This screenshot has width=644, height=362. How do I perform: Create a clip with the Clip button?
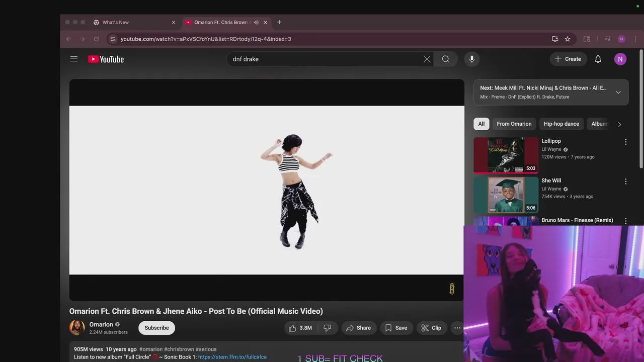[431, 328]
